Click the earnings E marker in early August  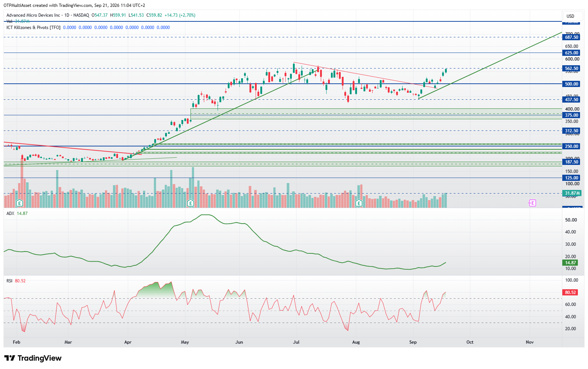[359, 203]
